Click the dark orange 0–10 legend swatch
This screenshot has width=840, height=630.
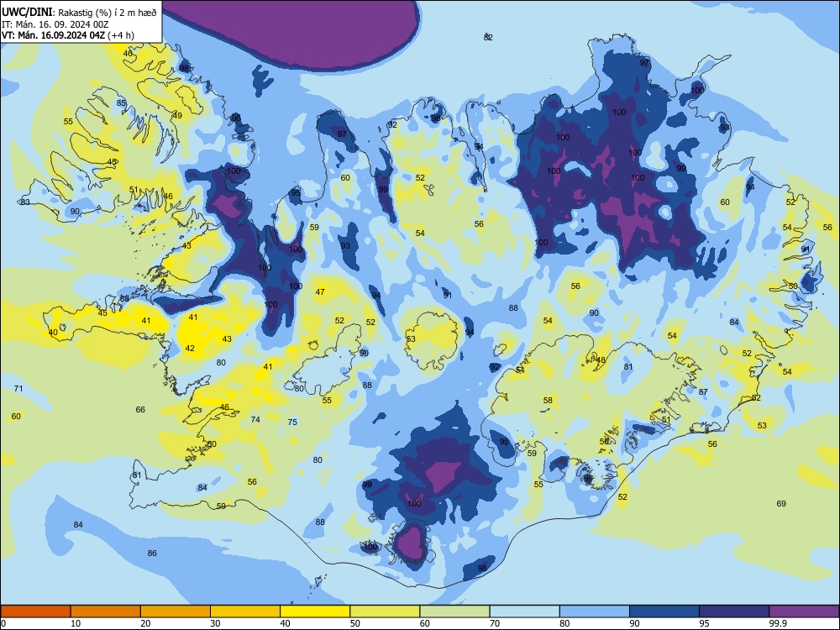(x=35, y=612)
